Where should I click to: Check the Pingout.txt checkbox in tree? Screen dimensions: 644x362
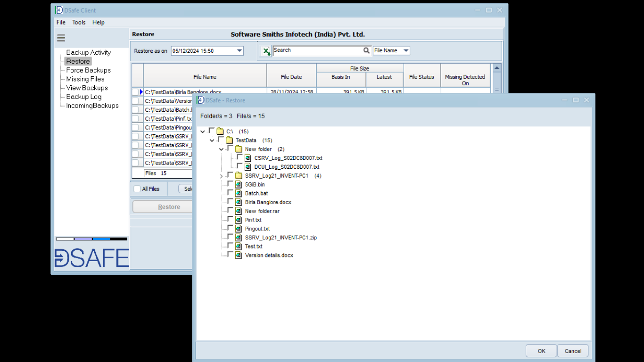(x=231, y=228)
